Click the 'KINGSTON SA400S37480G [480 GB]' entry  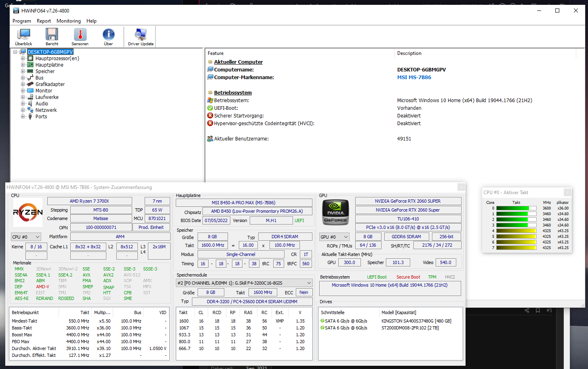click(x=416, y=321)
